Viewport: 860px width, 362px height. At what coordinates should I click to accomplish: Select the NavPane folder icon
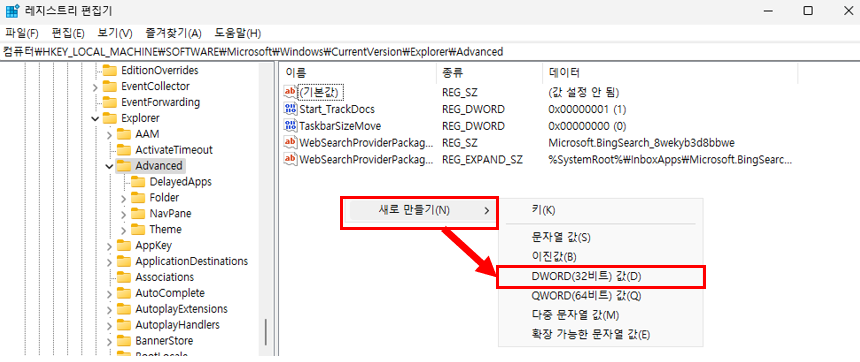pos(138,213)
